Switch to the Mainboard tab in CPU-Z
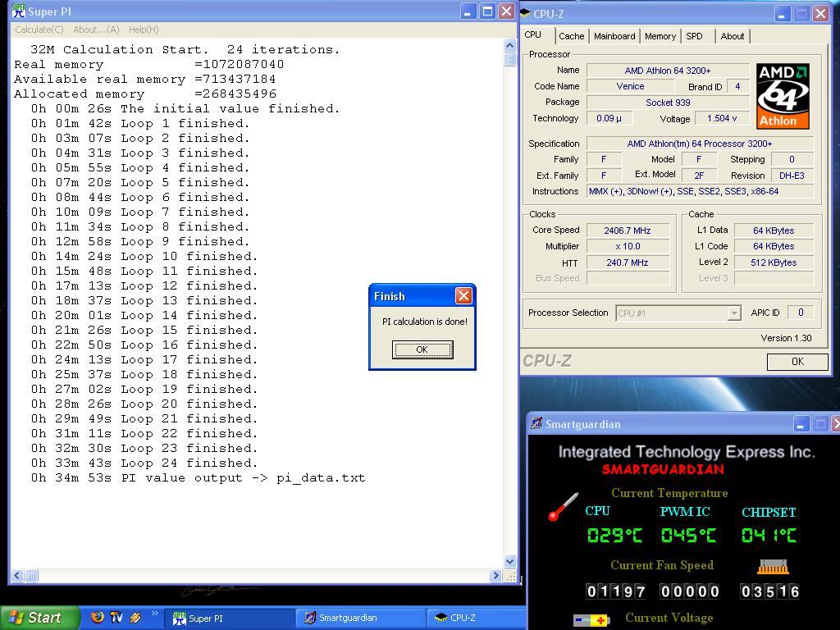Image resolution: width=840 pixels, height=630 pixels. coord(614,36)
